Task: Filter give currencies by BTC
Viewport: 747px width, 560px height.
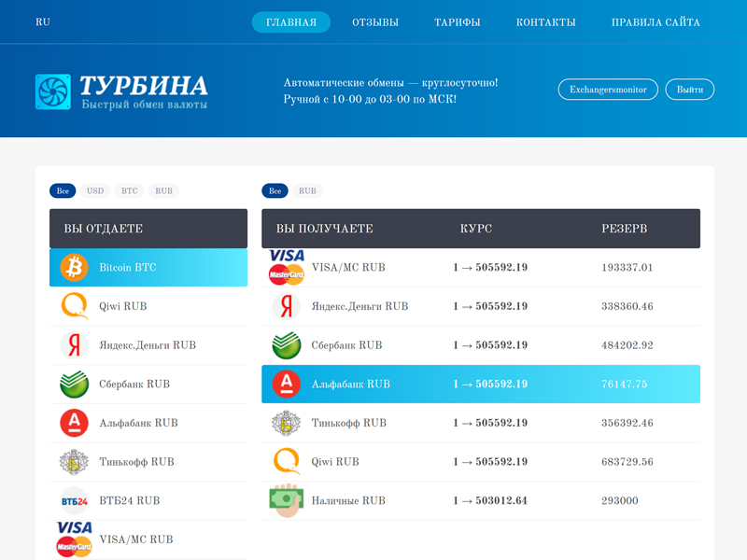Action: point(130,191)
